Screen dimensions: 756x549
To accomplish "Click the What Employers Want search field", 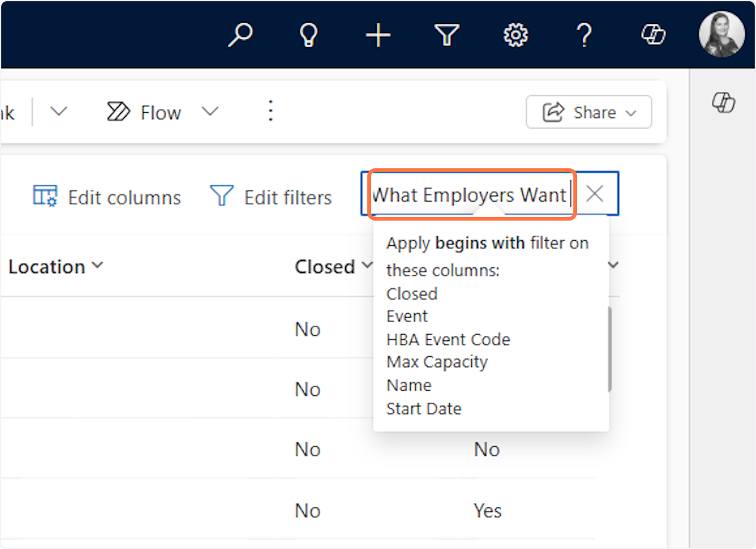I will 469,195.
